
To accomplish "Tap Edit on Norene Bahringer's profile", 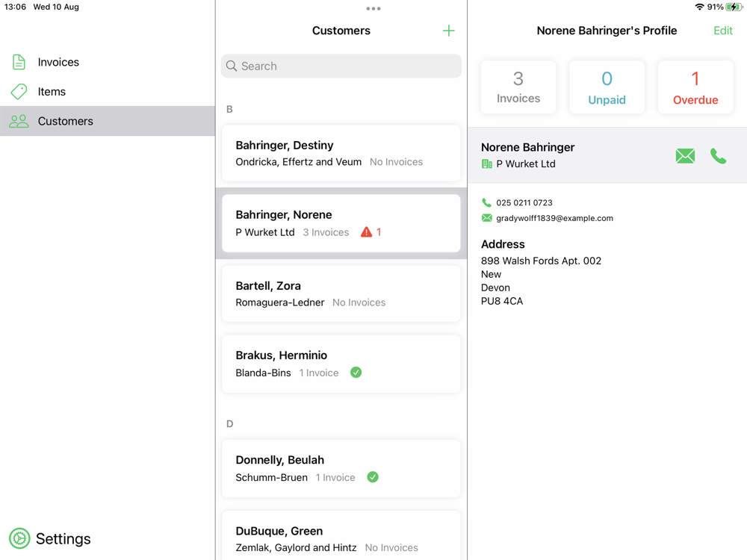I will pos(722,31).
